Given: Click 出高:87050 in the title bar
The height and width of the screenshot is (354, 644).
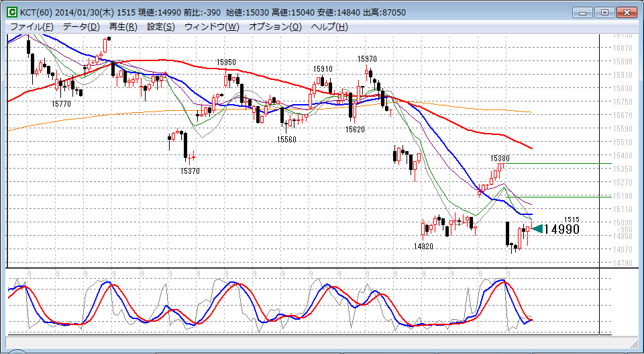Looking at the screenshot, I should pos(384,13).
